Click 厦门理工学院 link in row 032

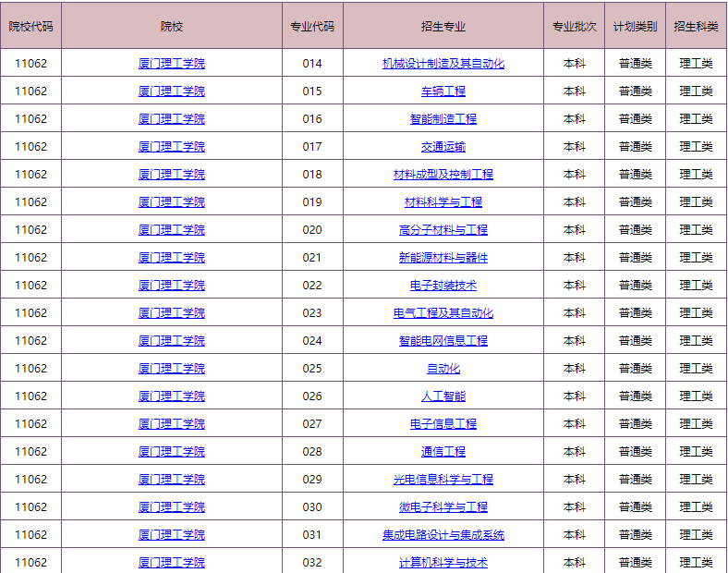click(x=171, y=563)
